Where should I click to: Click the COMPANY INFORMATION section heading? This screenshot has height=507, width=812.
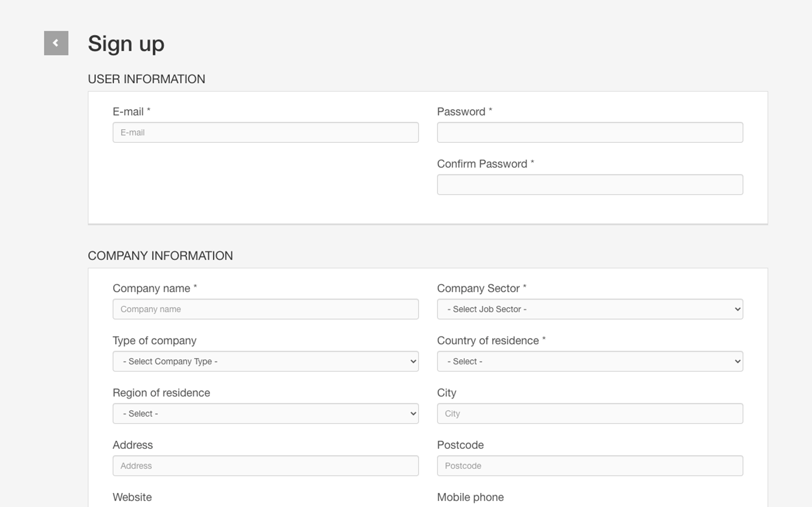click(x=160, y=256)
